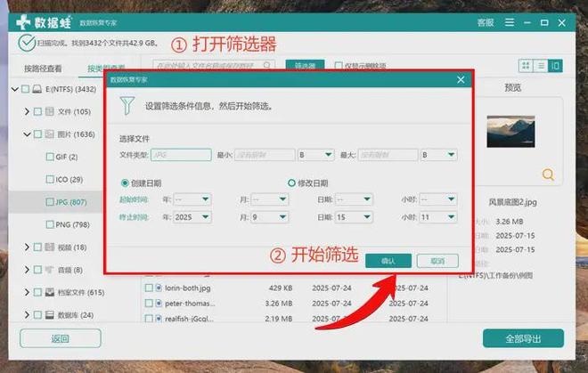Click the 全部导出 export all button
The height and width of the screenshot is (373, 588).
point(523,338)
